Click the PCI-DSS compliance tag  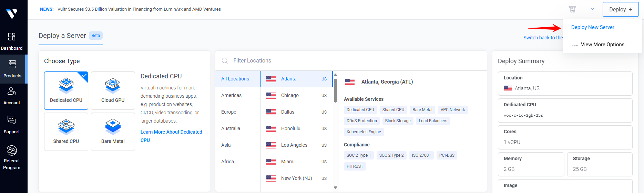click(x=447, y=155)
